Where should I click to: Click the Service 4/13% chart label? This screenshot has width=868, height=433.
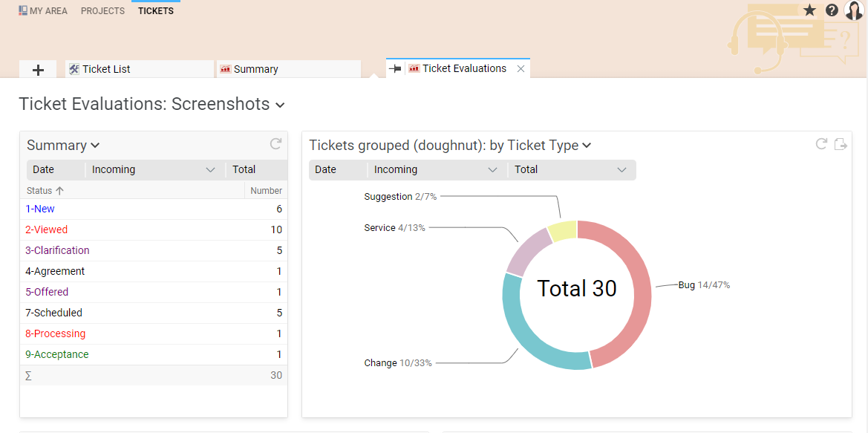pos(395,227)
